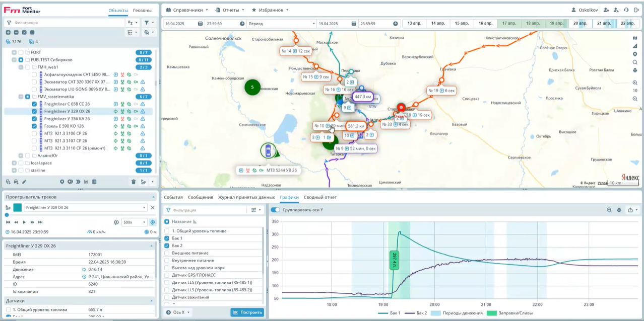The height and width of the screenshot is (321, 644).
Task: Check the МТЗ 921.3 3106 СР 26 object
Action: tap(34, 133)
